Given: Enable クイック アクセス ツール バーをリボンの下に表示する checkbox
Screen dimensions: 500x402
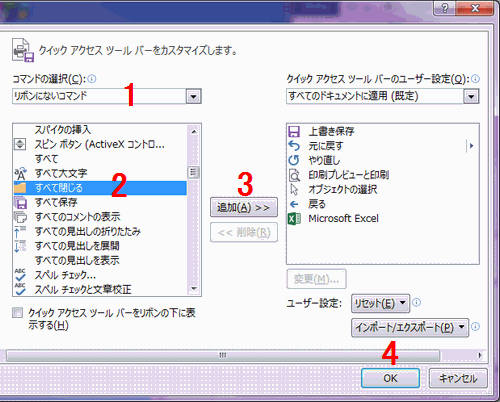Looking at the screenshot, I should click(x=17, y=313).
